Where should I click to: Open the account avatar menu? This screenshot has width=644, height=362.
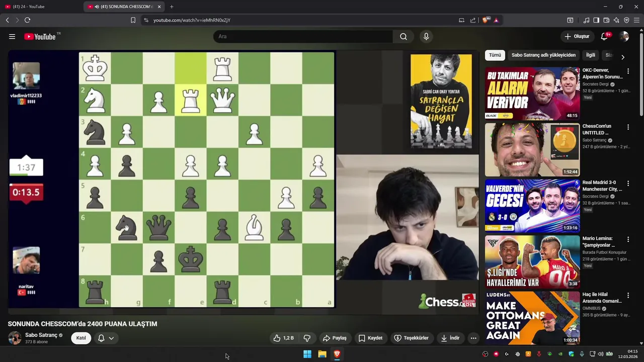(x=624, y=36)
